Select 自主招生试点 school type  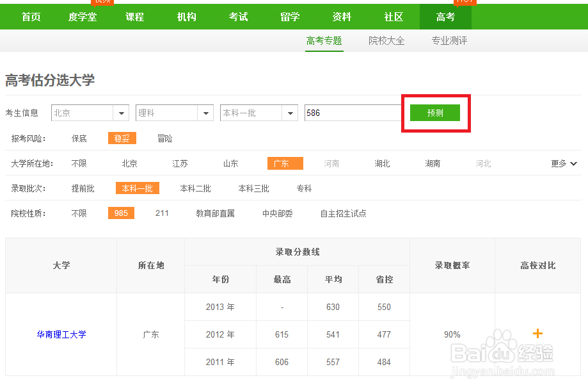click(x=343, y=214)
